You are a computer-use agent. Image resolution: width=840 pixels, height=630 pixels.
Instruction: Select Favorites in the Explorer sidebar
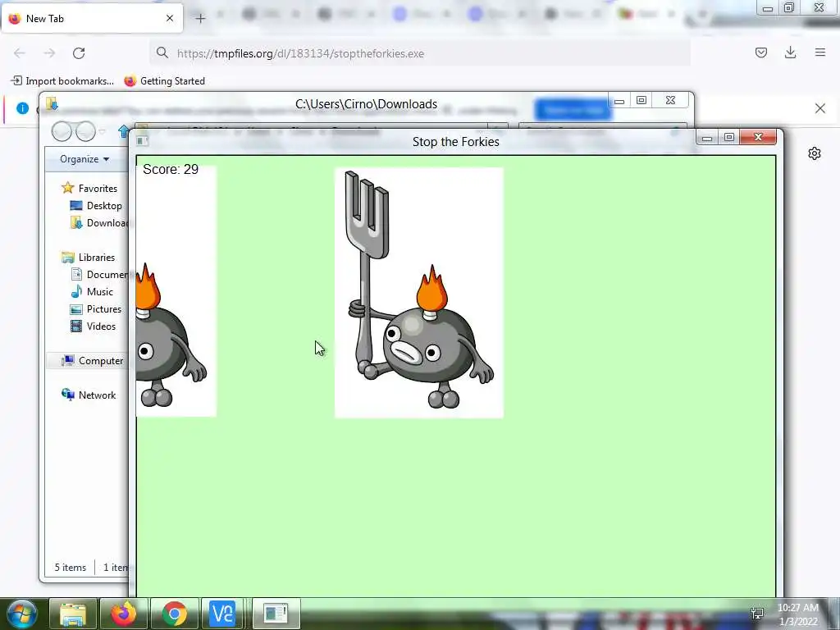(x=89, y=188)
